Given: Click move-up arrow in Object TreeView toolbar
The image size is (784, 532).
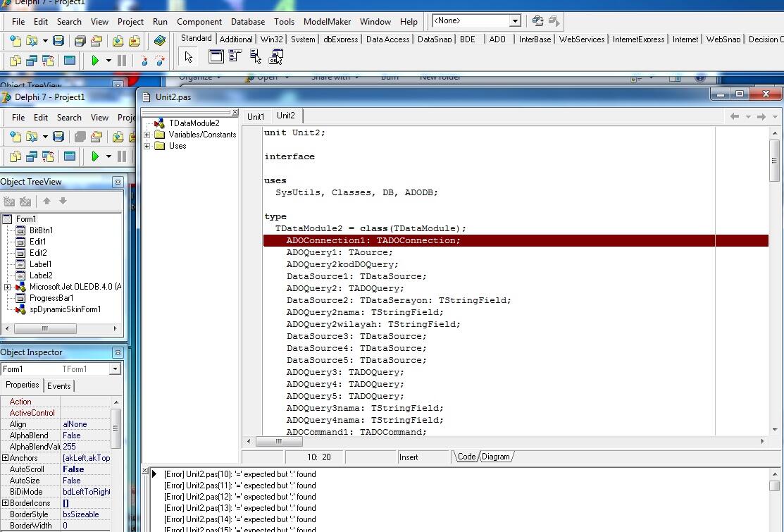Looking at the screenshot, I should [x=46, y=201].
